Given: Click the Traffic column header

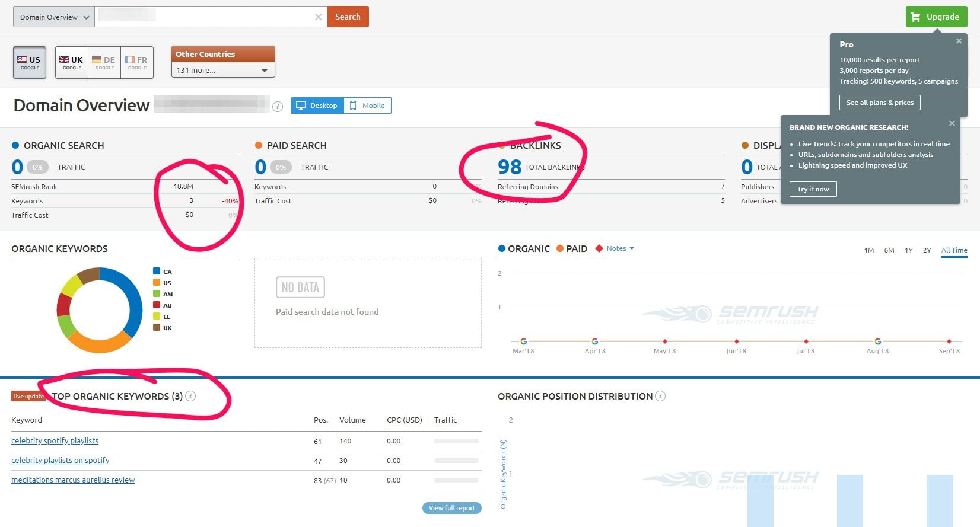Looking at the screenshot, I should [x=446, y=420].
